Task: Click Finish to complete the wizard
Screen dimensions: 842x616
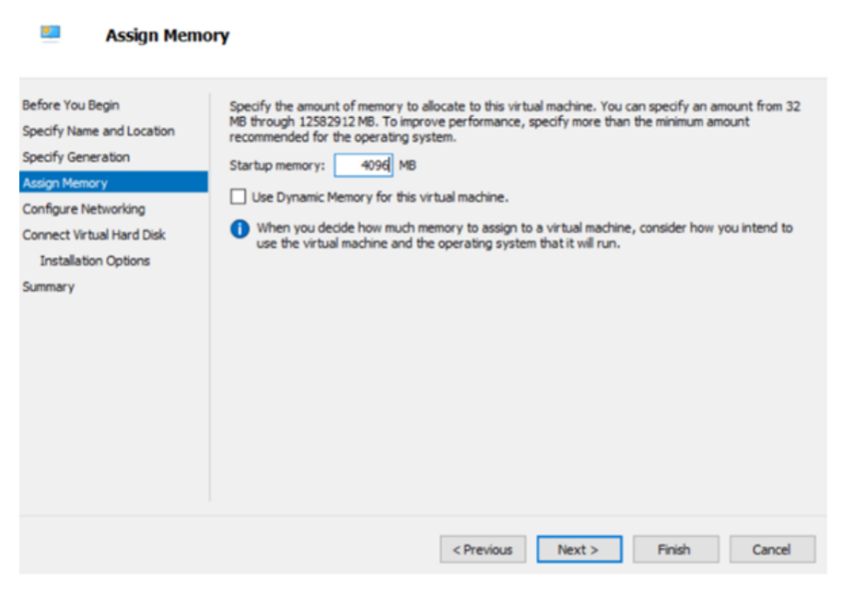Action: pos(675,549)
